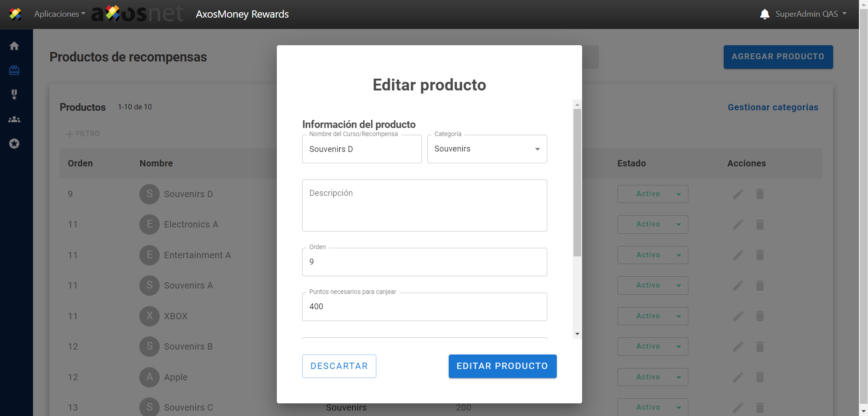Open the SuperAdmin QAS user menu

(x=811, y=14)
